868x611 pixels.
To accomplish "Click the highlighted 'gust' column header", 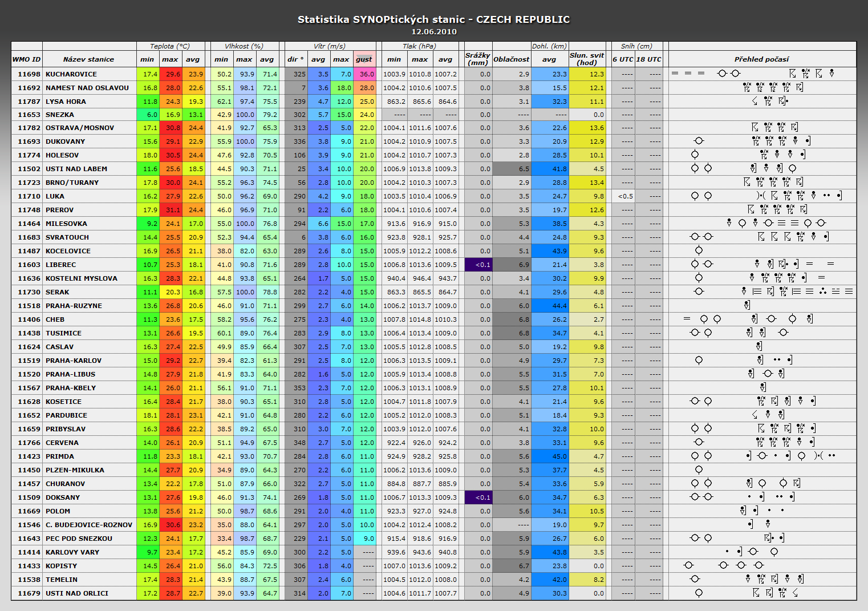I will point(364,59).
